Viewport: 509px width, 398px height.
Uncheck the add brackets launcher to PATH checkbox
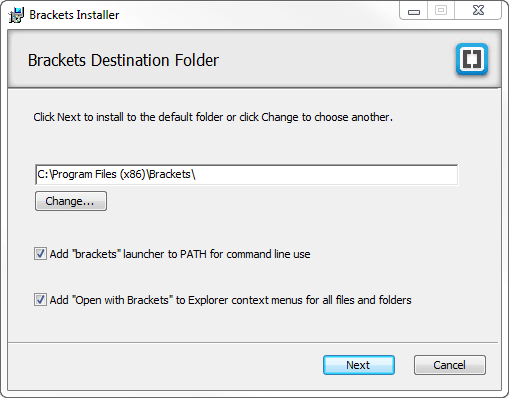40,254
